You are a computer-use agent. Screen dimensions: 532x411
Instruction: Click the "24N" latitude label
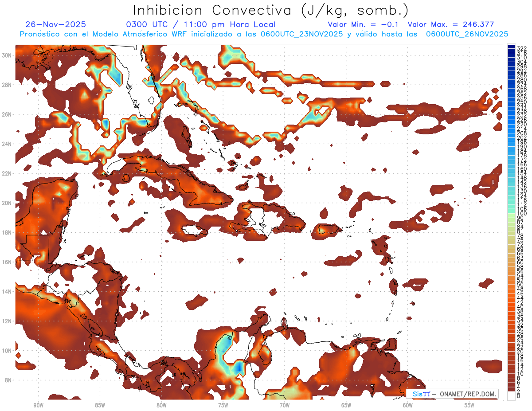8,144
